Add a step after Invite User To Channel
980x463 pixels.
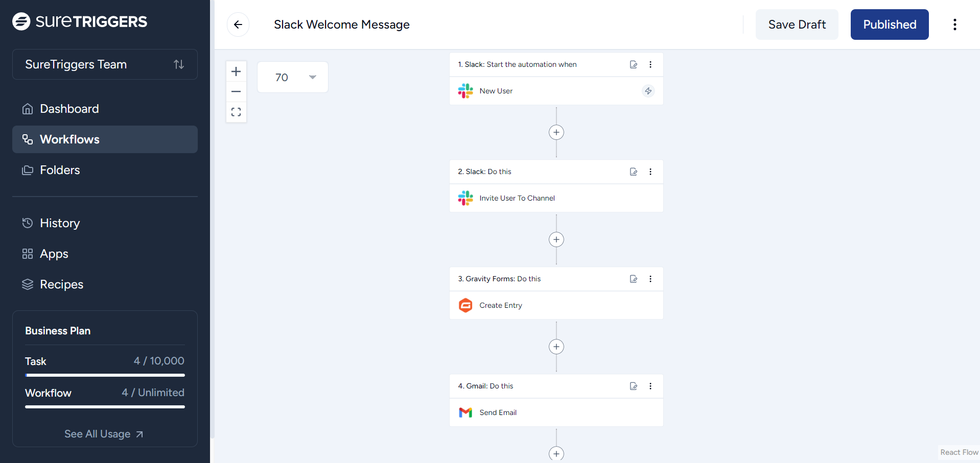tap(556, 239)
